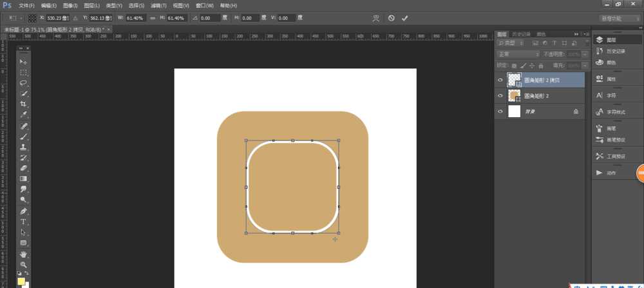Cancel the transform in options bar
The image size is (644, 288).
pyautogui.click(x=391, y=18)
